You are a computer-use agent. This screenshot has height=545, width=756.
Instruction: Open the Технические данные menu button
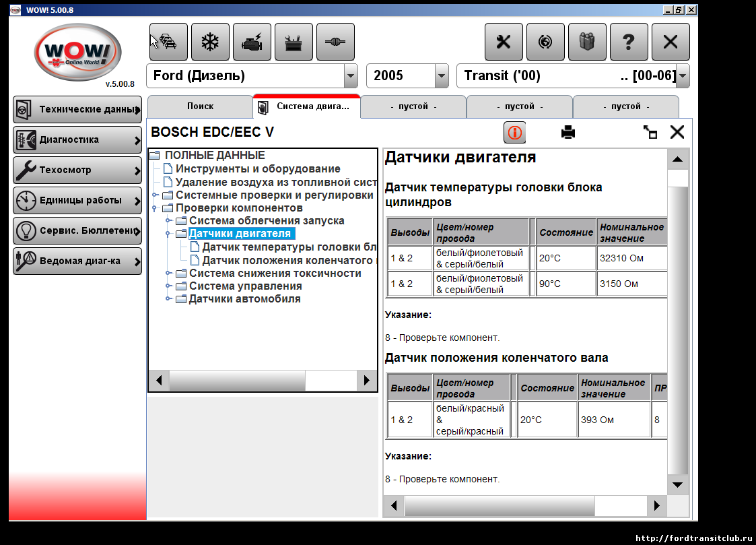[x=77, y=110]
